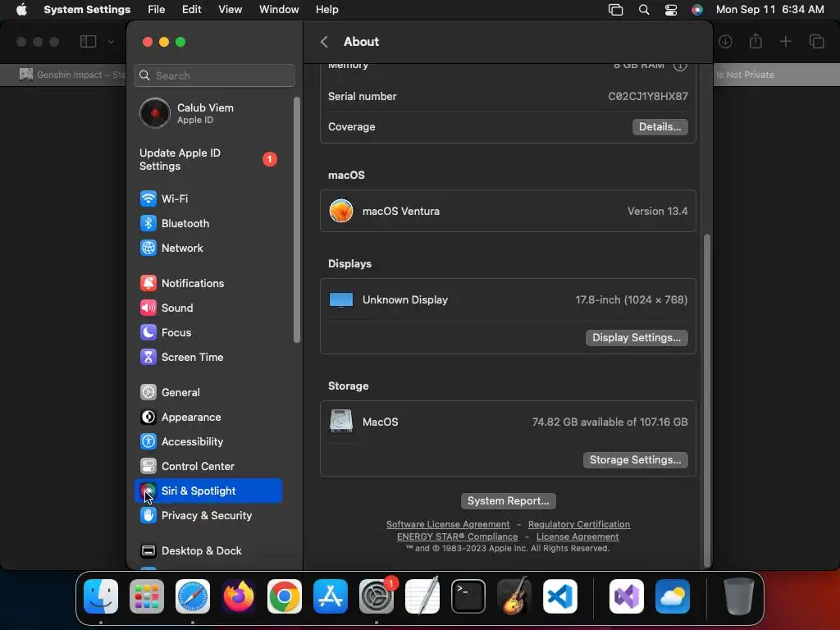The height and width of the screenshot is (630, 840).
Task: Click Storage Settings button
Action: 636,460
